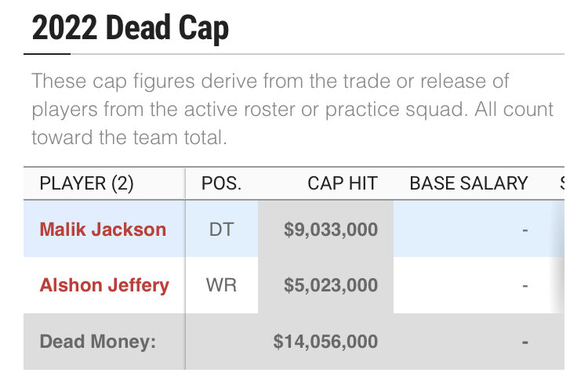The image size is (588, 387).
Task: Select the WR position cell
Action: pos(221,285)
